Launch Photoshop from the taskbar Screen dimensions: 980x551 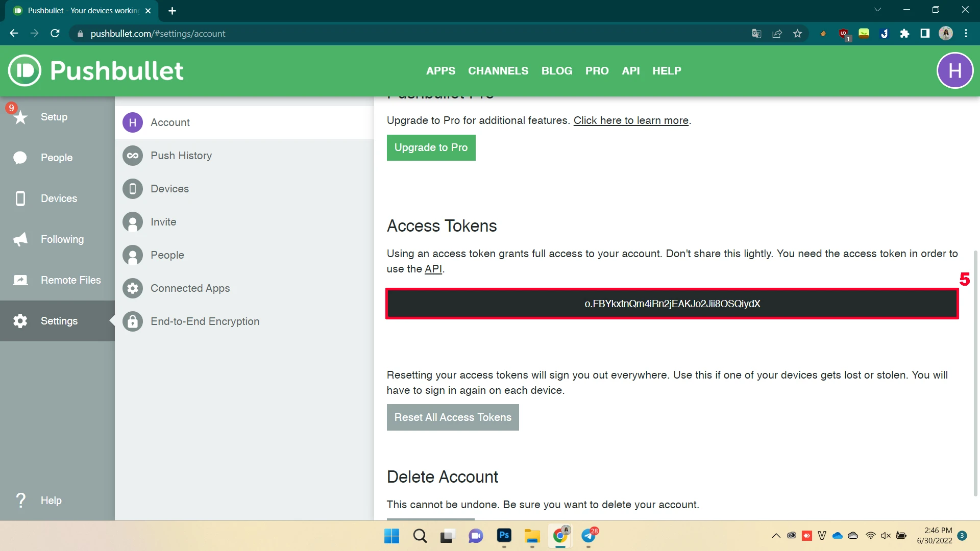coord(504,536)
